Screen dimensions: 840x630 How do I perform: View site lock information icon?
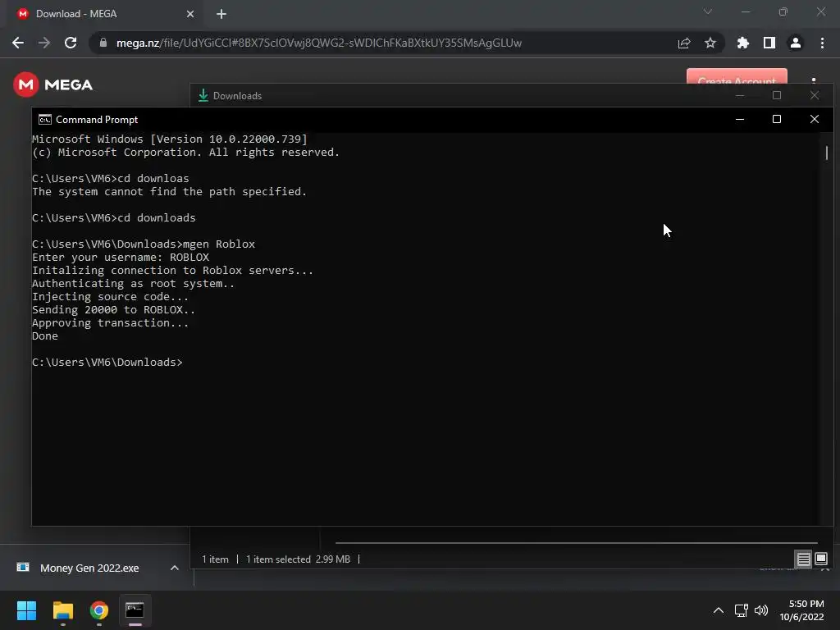[x=103, y=43]
